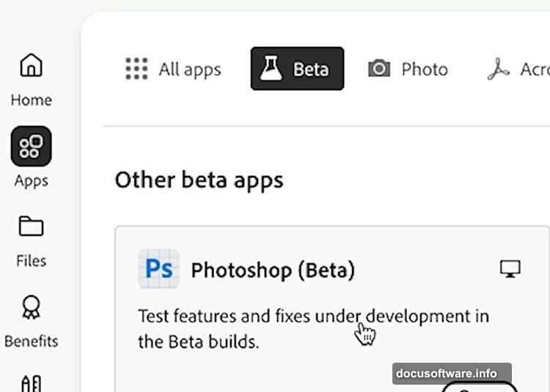
Task: Select the Apps icon in the sidebar
Action: [x=31, y=146]
